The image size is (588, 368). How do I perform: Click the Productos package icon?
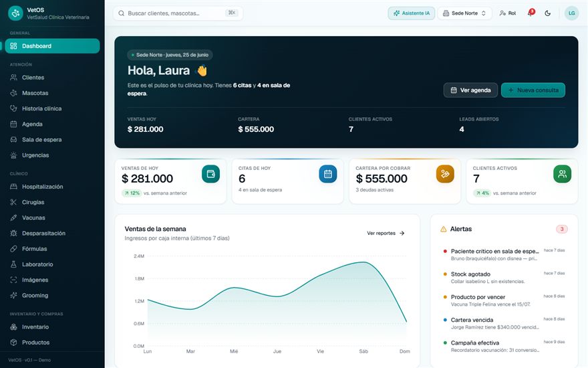click(13, 343)
